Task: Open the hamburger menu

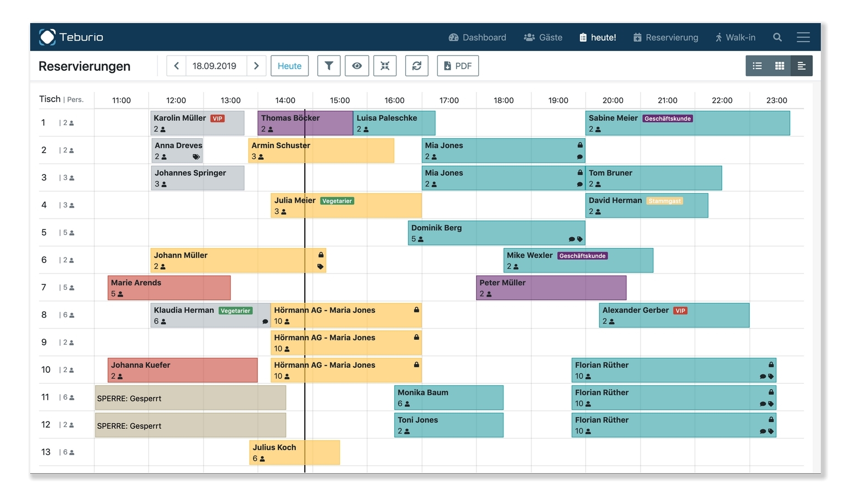Action: [803, 37]
